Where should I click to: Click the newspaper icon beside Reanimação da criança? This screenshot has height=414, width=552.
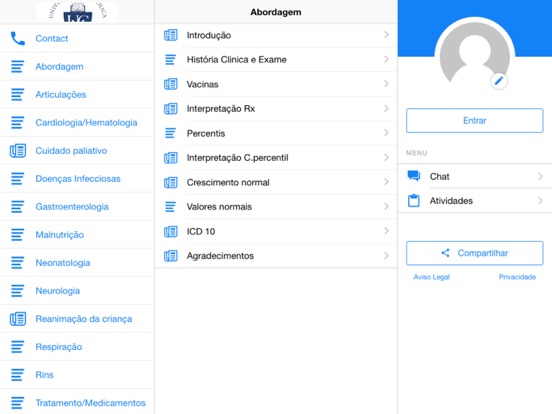pos(18,319)
